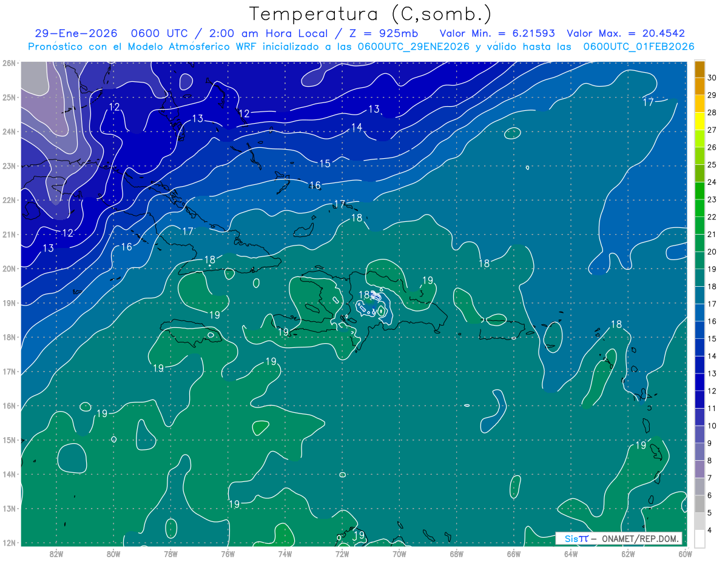This screenshot has height=562, width=728.
Task: Click the valid-until time '0600UTC_01FEB2026'
Action: tap(639, 47)
